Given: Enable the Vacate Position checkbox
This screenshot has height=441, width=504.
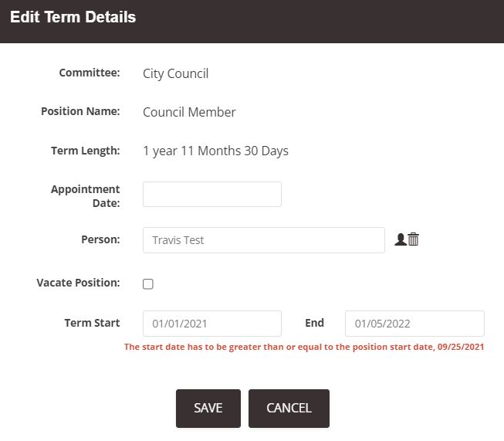Looking at the screenshot, I should point(148,284).
